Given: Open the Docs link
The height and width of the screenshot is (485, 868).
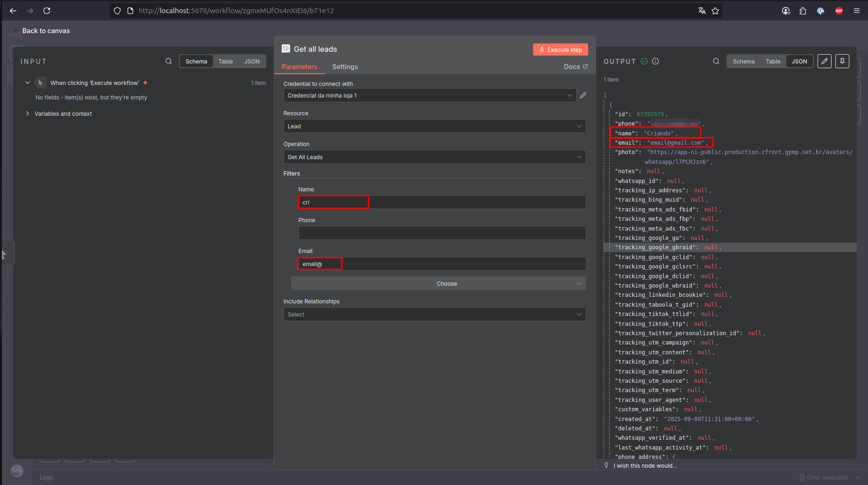Looking at the screenshot, I should click(576, 67).
